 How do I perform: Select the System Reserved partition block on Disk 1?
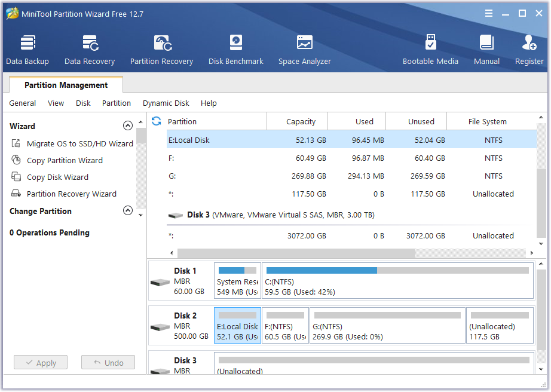pyautogui.click(x=237, y=281)
